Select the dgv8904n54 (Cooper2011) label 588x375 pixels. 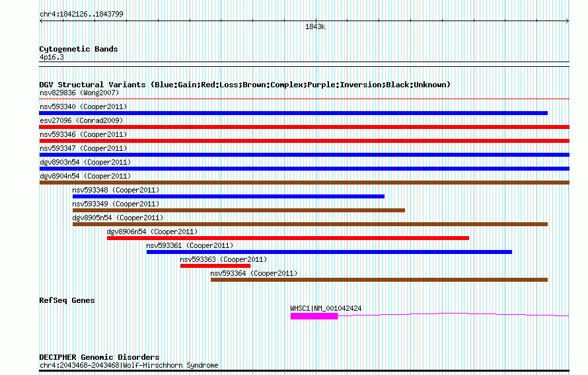85,176
